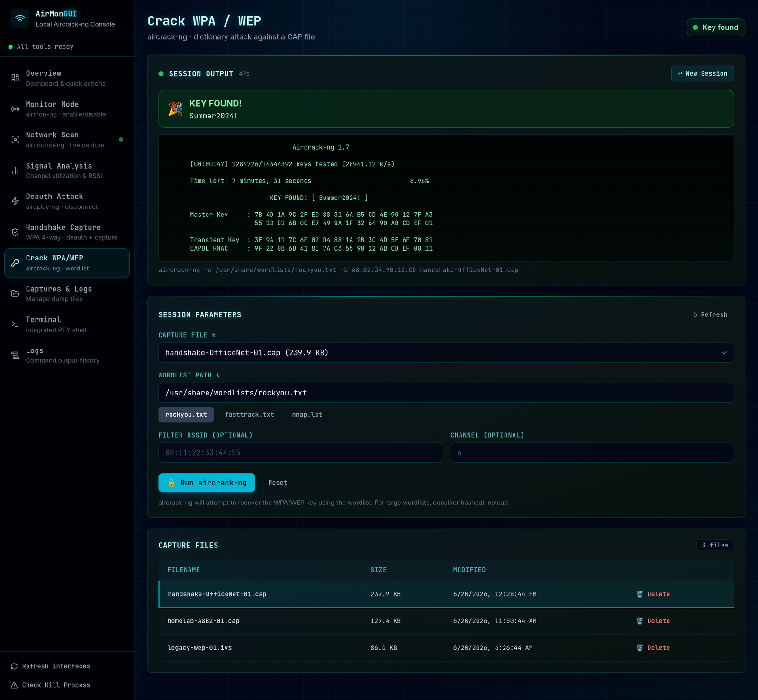
Task: Click the green dot next to Network Scan
Action: pyautogui.click(x=121, y=140)
